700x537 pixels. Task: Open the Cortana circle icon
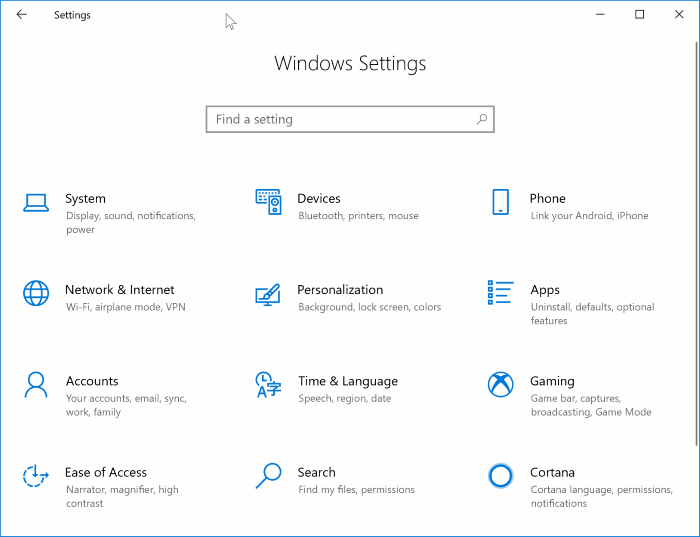(500, 476)
